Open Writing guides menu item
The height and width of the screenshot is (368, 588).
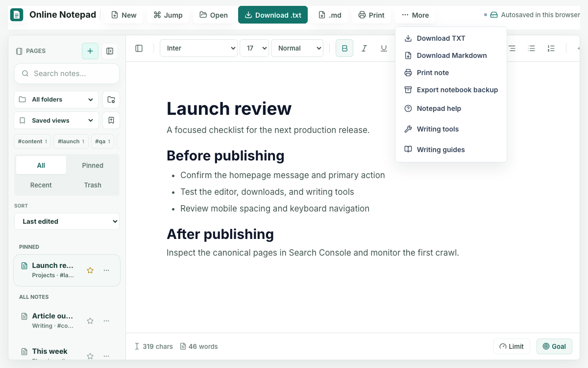coord(451,150)
